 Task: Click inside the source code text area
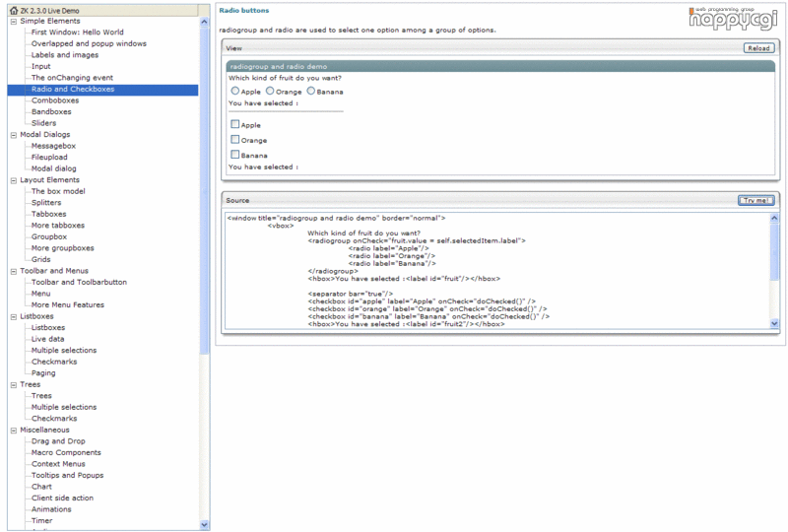click(x=497, y=271)
